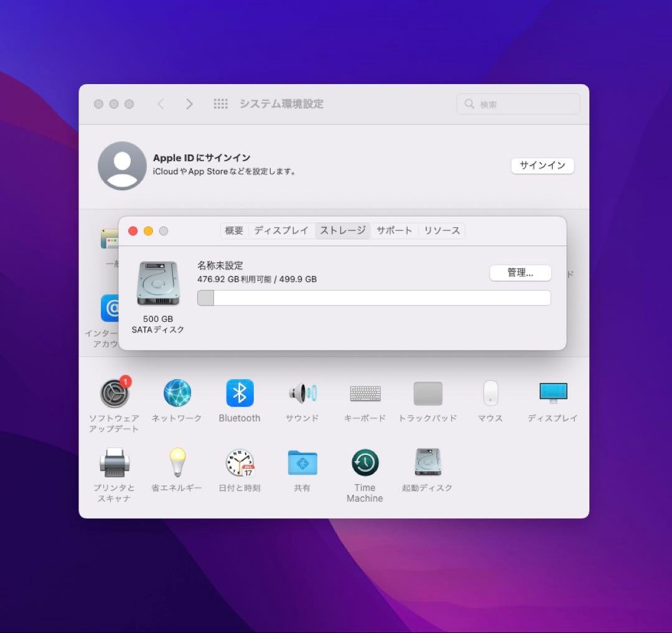Switch to the サポート tab

pos(394,231)
